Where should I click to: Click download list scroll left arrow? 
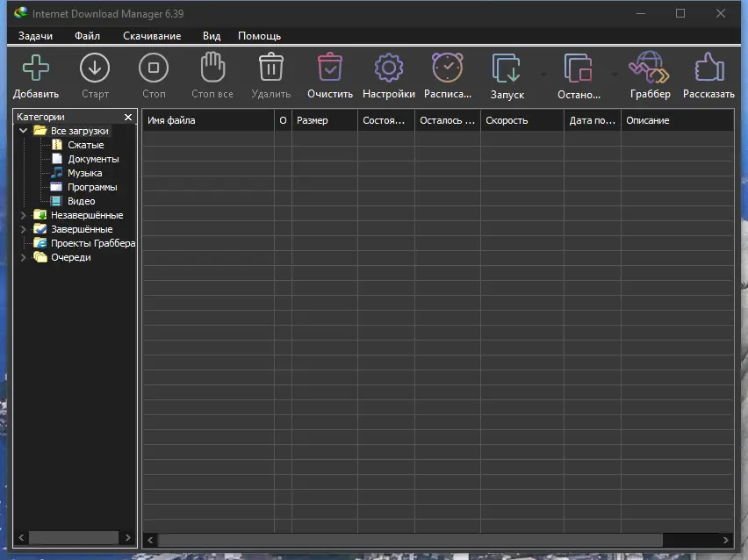pos(150,540)
